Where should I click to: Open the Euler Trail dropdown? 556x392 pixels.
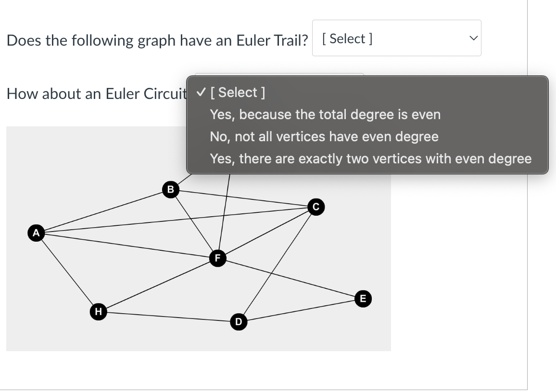[396, 38]
